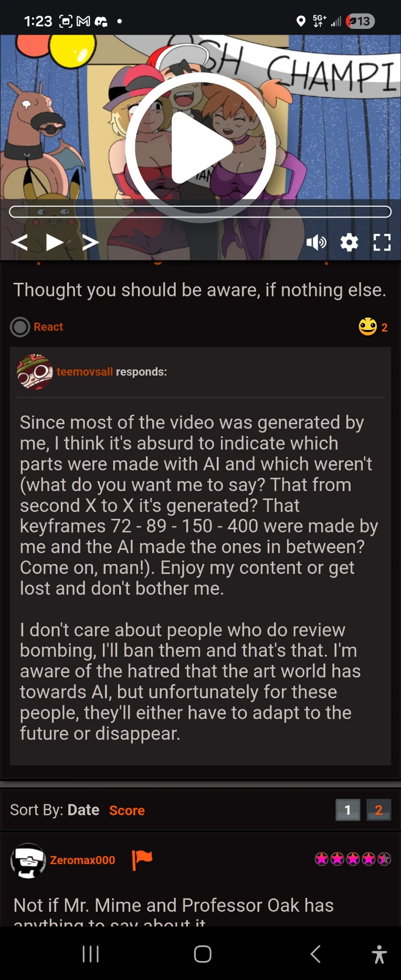Click the previous frame arrow in player

point(20,242)
